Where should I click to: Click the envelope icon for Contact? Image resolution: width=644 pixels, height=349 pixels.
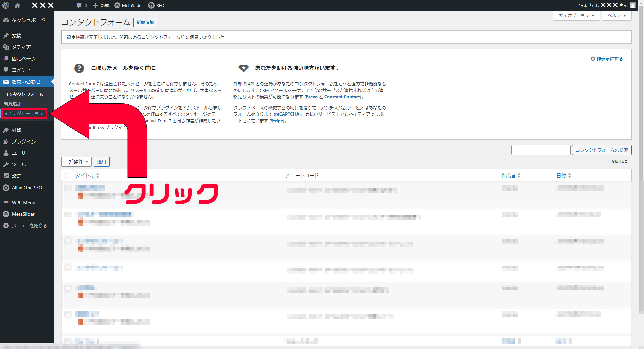6,82
